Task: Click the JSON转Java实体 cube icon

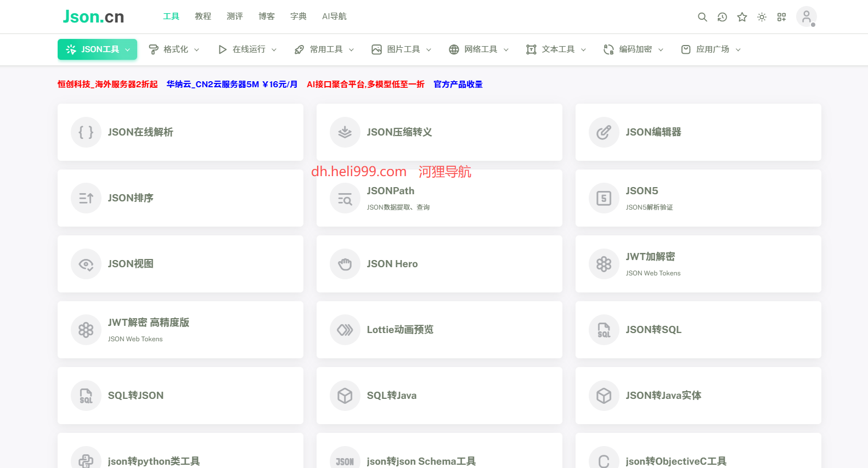Action: tap(604, 396)
